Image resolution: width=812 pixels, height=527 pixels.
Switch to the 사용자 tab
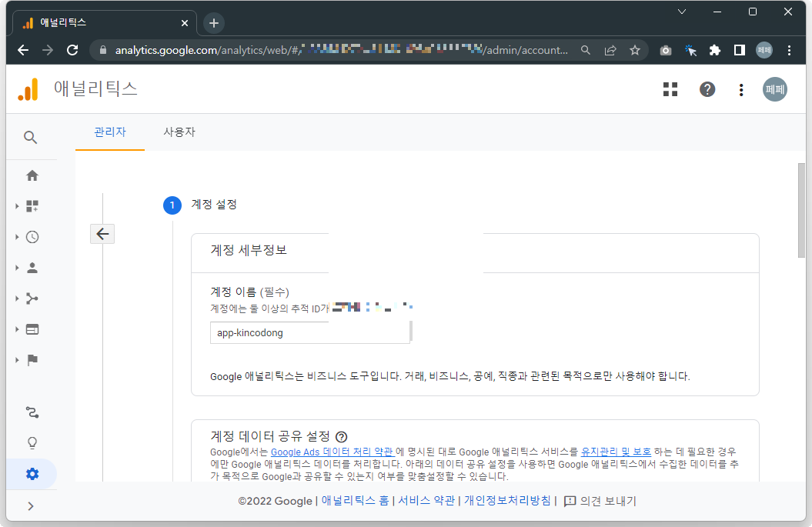click(x=179, y=132)
